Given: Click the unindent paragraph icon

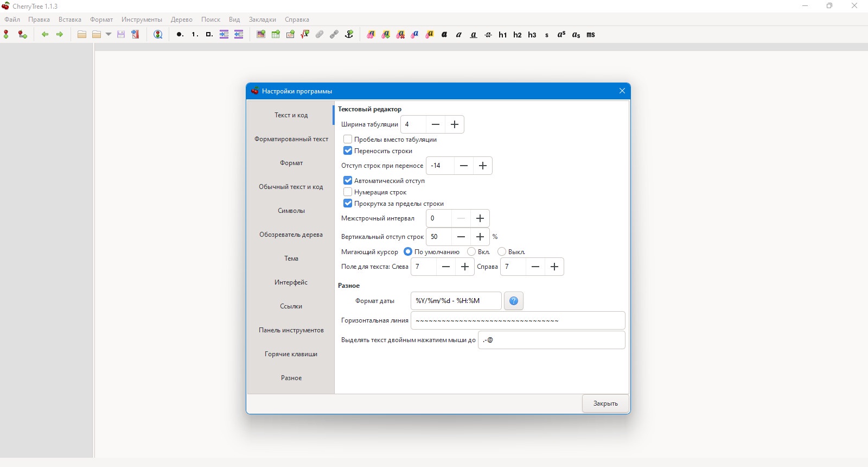Looking at the screenshot, I should [x=238, y=34].
